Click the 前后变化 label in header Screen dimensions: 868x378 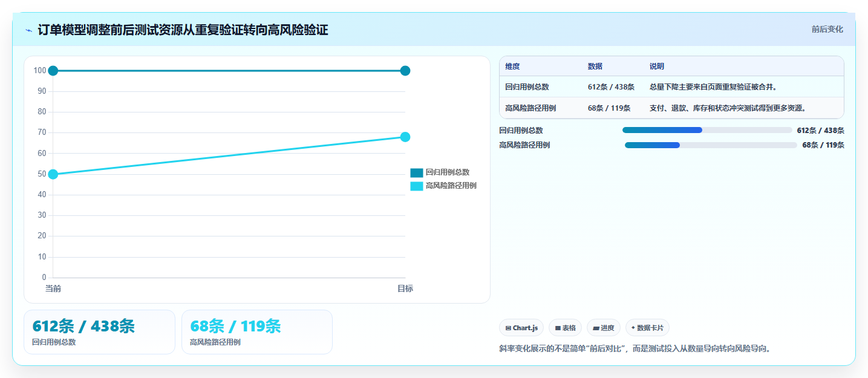click(827, 30)
